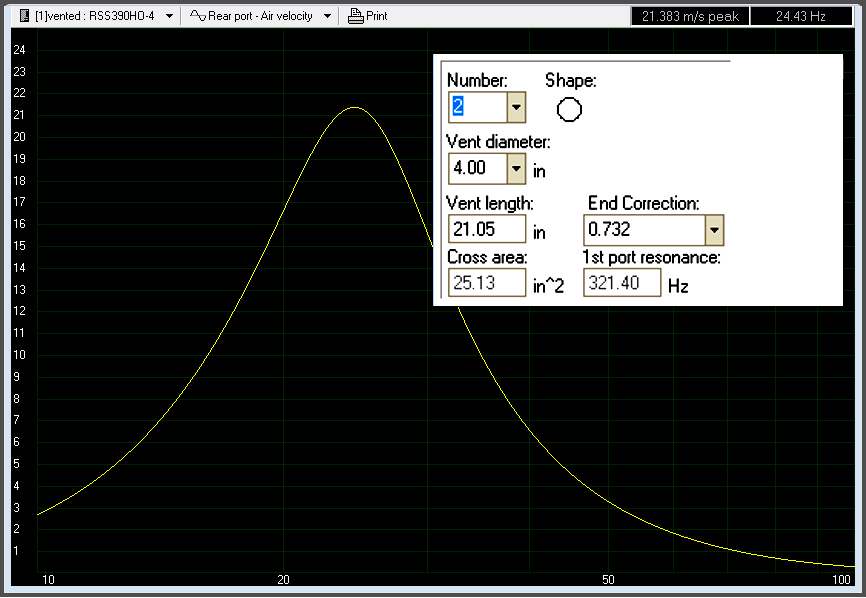Click the End Correction field showing 0.732
This screenshot has height=598, width=866.
[645, 230]
